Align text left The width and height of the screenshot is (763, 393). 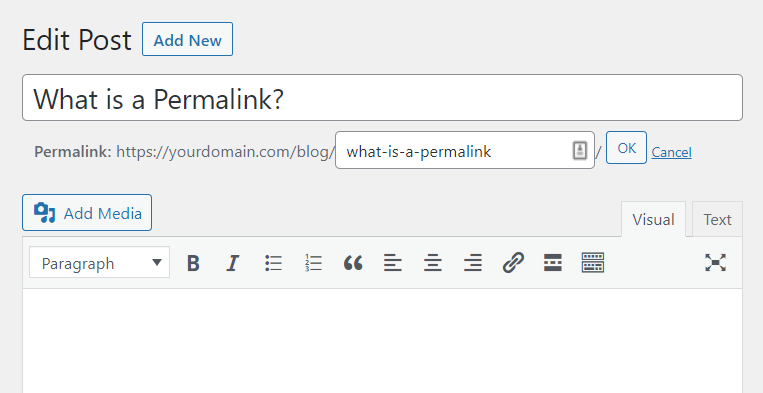(x=393, y=263)
